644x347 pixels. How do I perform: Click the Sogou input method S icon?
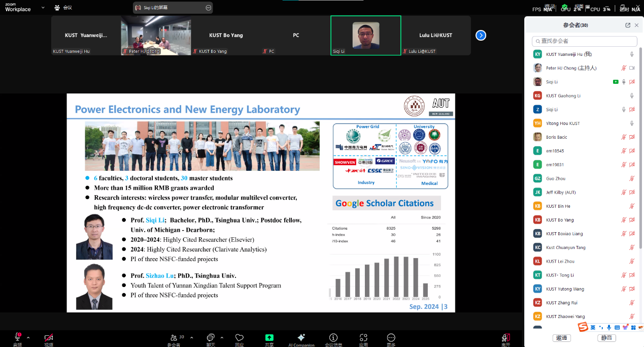pyautogui.click(x=583, y=327)
